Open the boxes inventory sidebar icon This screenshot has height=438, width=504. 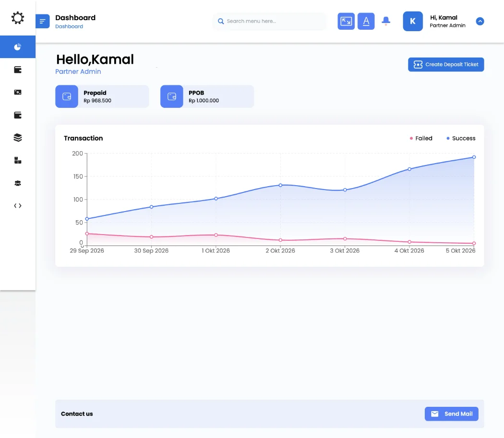(18, 160)
